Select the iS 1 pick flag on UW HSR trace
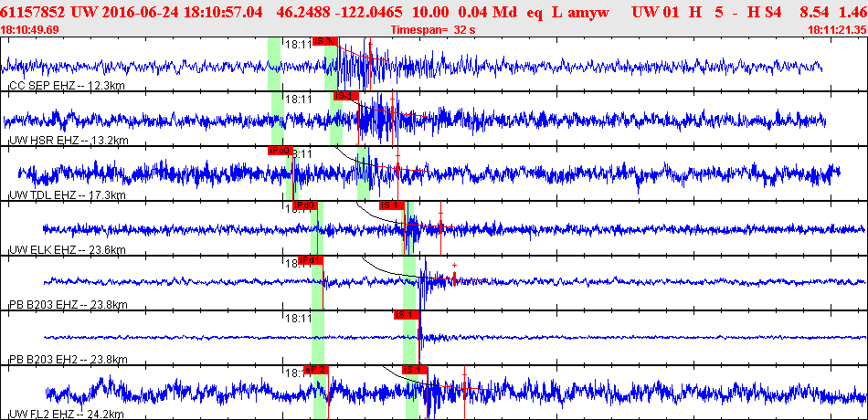Viewport: 868px width, 420px height. tap(345, 96)
